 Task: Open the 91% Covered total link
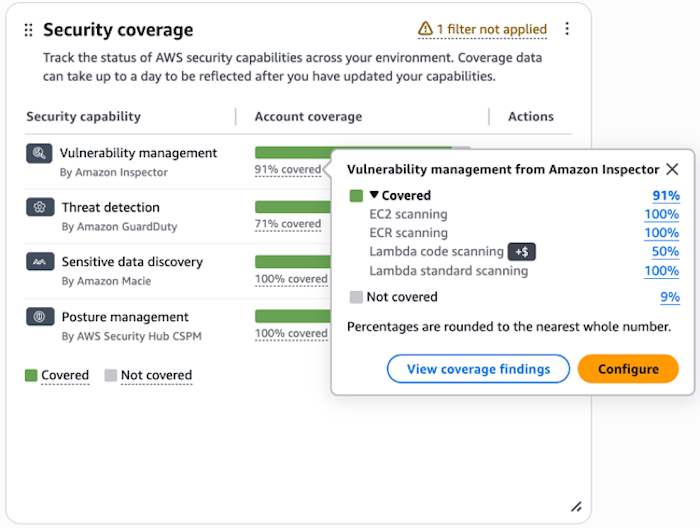[x=666, y=196]
